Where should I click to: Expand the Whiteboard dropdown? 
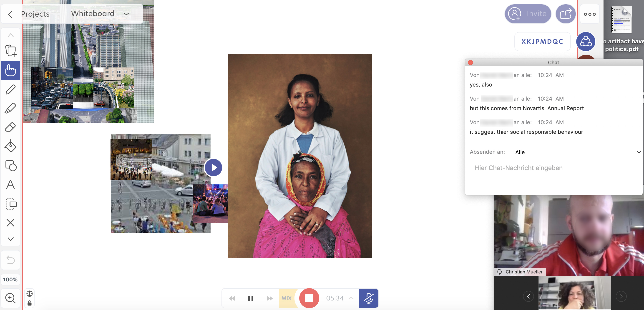pos(126,14)
